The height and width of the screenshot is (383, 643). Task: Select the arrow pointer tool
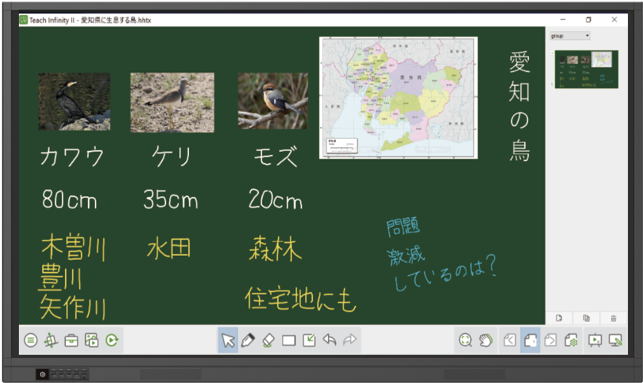(228, 340)
